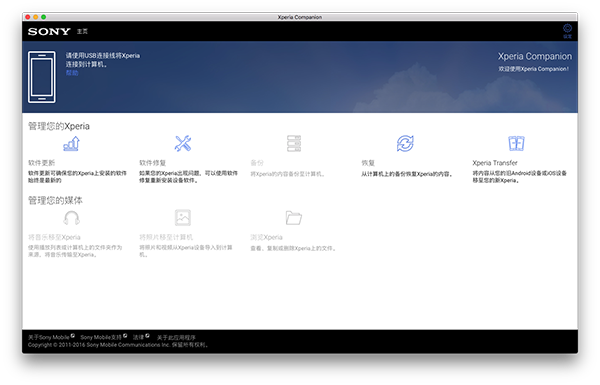The width and height of the screenshot is (600, 385).
Task: Click the greyed Backup (备份) server icon
Action: (x=294, y=144)
